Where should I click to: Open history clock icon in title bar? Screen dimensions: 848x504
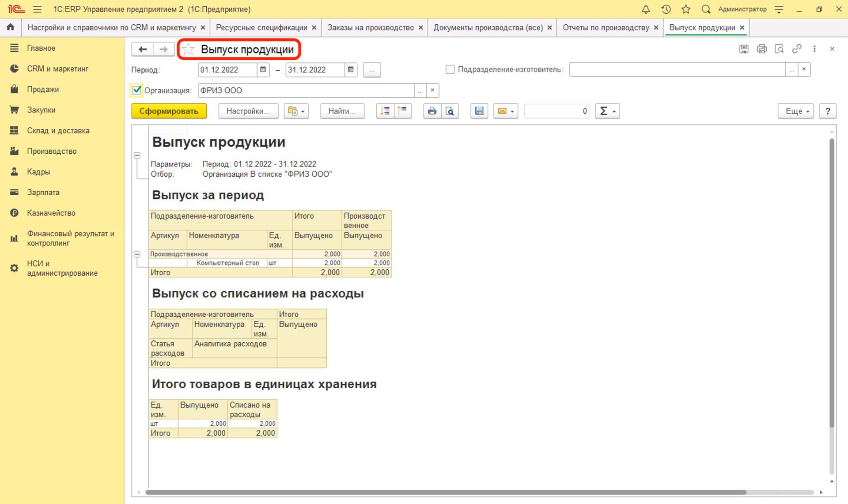pos(666,9)
